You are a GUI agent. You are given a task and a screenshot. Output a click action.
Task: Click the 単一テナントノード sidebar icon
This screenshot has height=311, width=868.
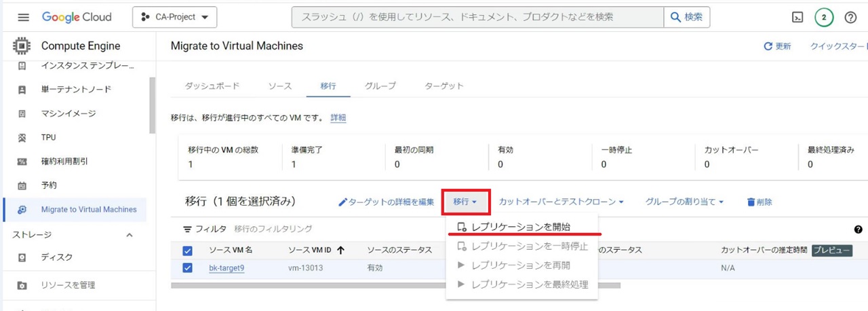click(x=22, y=90)
